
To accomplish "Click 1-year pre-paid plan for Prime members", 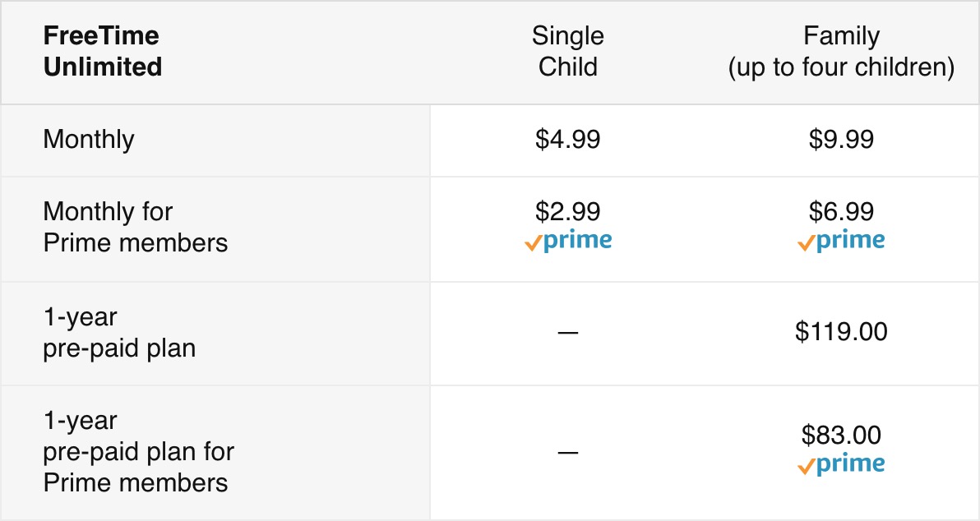I will pyautogui.click(x=138, y=452).
